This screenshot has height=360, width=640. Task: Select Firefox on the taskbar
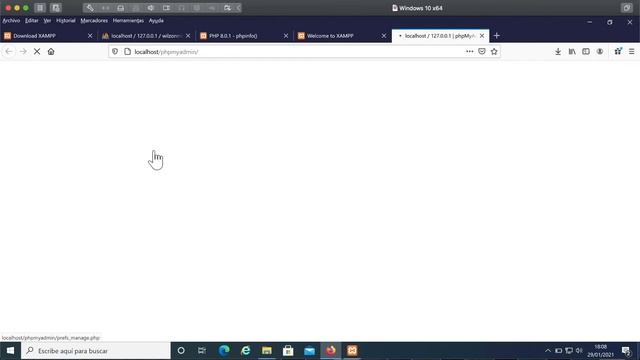pyautogui.click(x=331, y=351)
